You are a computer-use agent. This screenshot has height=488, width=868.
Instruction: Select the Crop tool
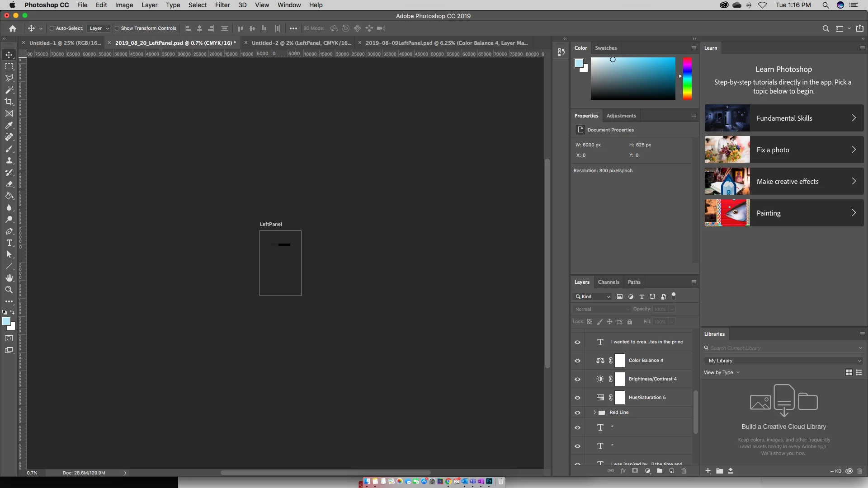(x=9, y=102)
